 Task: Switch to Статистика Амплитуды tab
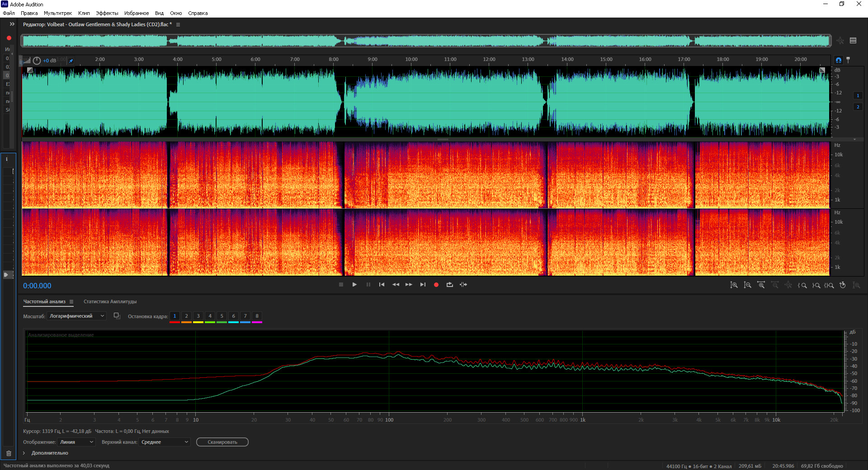point(110,301)
